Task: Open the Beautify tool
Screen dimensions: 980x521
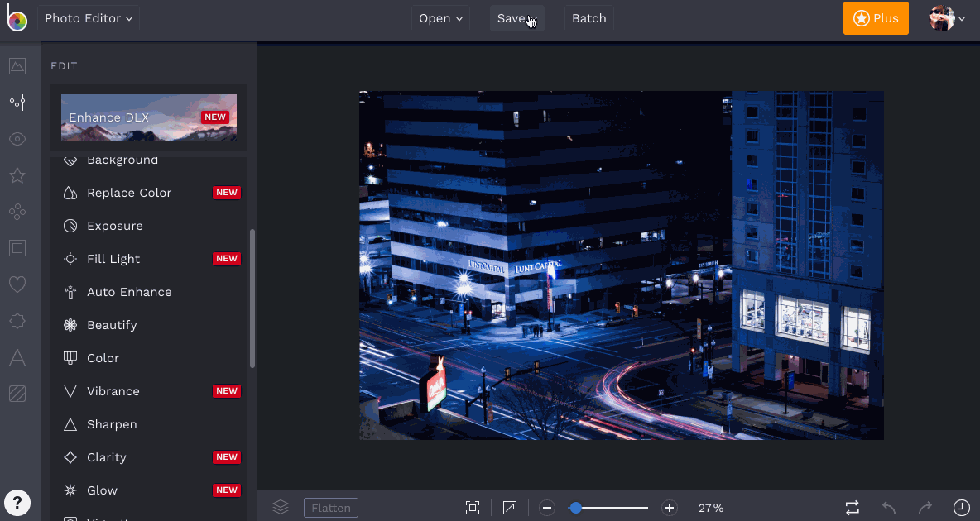Action: pos(149,325)
